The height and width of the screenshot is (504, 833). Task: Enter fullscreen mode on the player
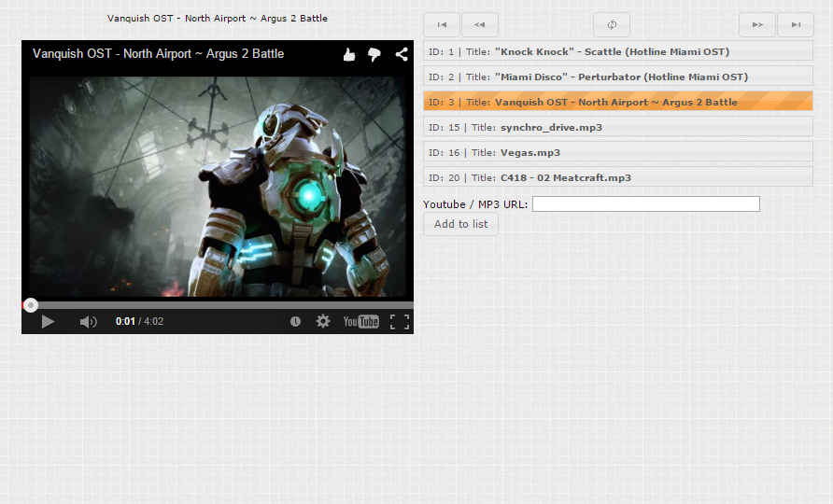coord(400,321)
